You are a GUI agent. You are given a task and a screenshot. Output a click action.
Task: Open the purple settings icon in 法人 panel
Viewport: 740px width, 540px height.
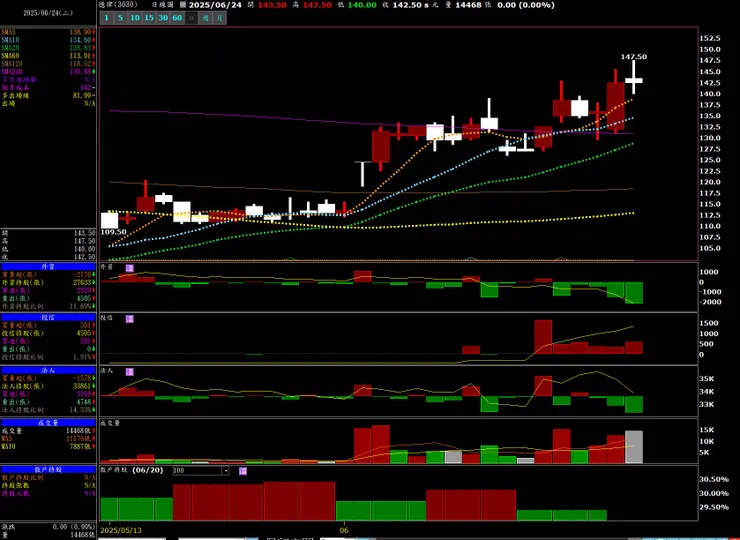[129, 372]
